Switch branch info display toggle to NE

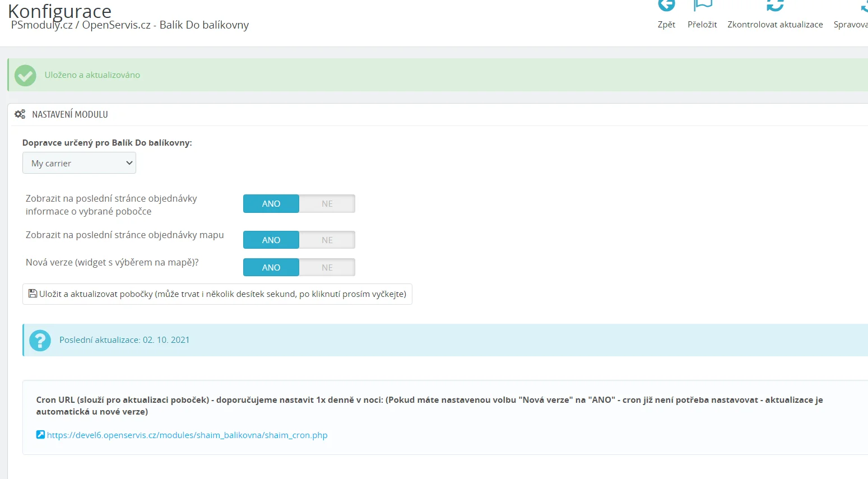(327, 204)
